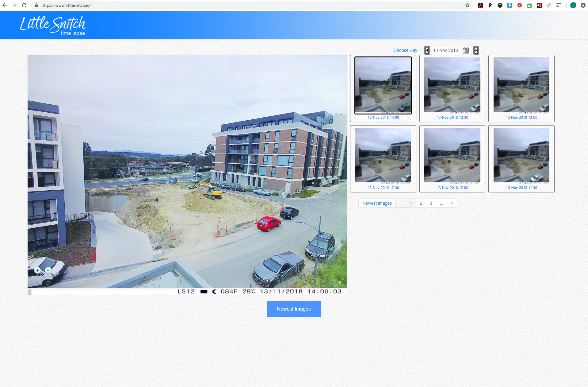The height and width of the screenshot is (387, 588).
Task: Click the blue Newest Images button
Action: tap(293, 309)
